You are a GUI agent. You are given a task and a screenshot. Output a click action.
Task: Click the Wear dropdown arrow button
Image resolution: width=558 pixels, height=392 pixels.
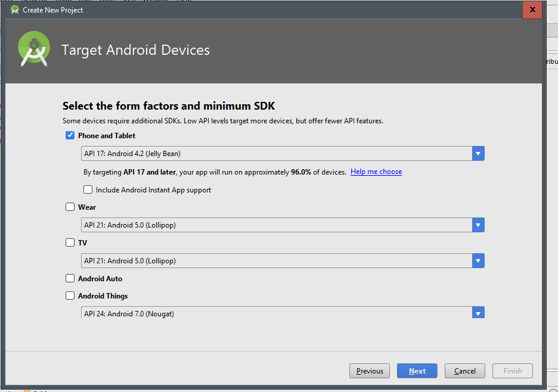pos(478,225)
